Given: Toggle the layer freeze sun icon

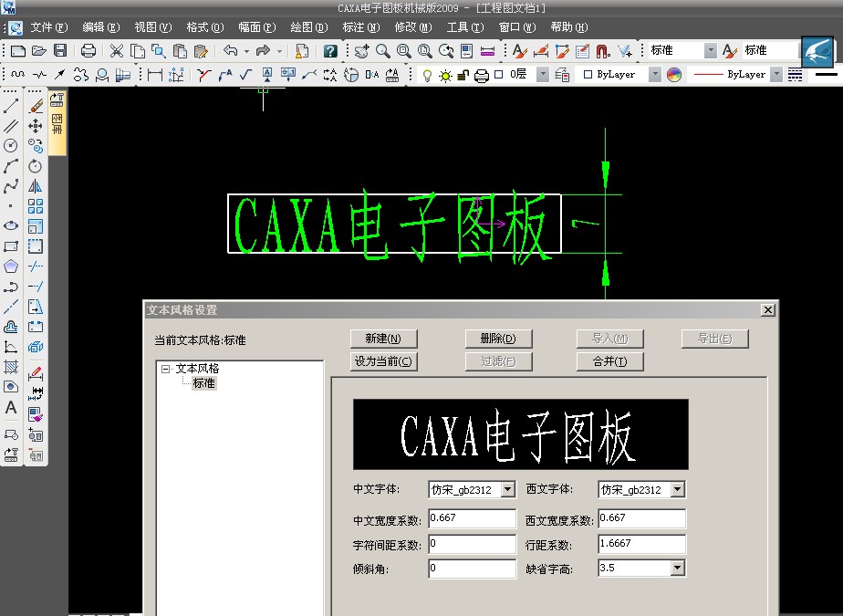Looking at the screenshot, I should pyautogui.click(x=445, y=76).
